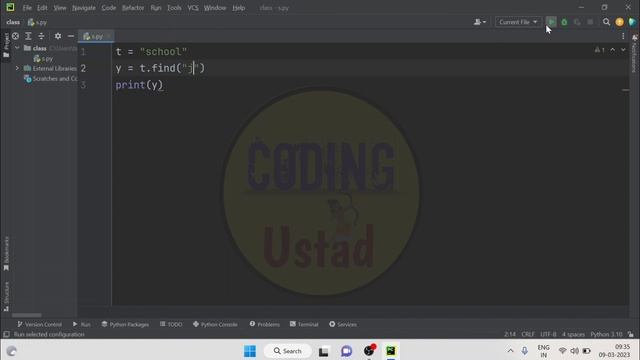Screen dimensions: 640x360
Task: Select Scratches and Consoles item
Action: [x=51, y=78]
